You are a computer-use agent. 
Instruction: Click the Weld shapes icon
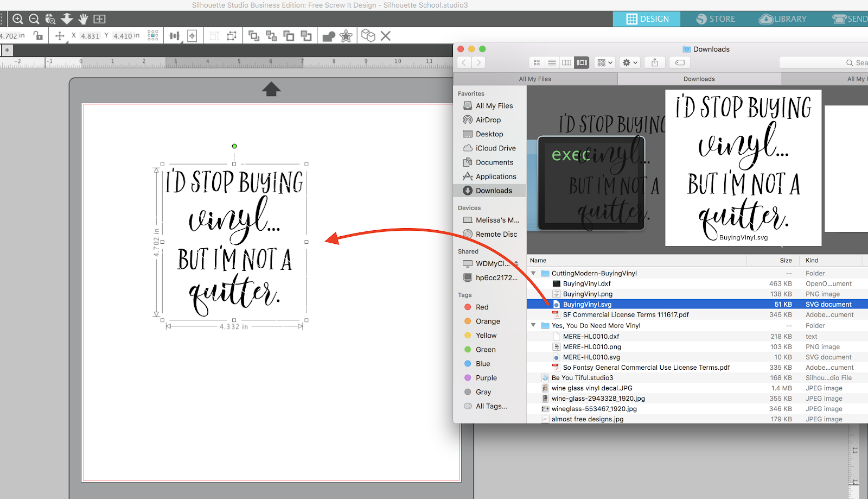[x=329, y=36]
